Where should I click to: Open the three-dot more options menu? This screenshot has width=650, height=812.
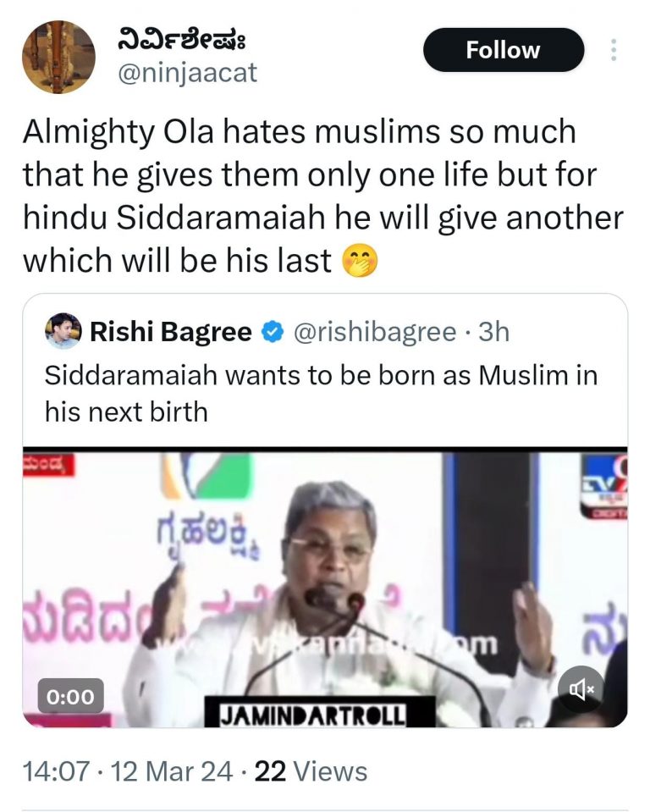tap(614, 50)
